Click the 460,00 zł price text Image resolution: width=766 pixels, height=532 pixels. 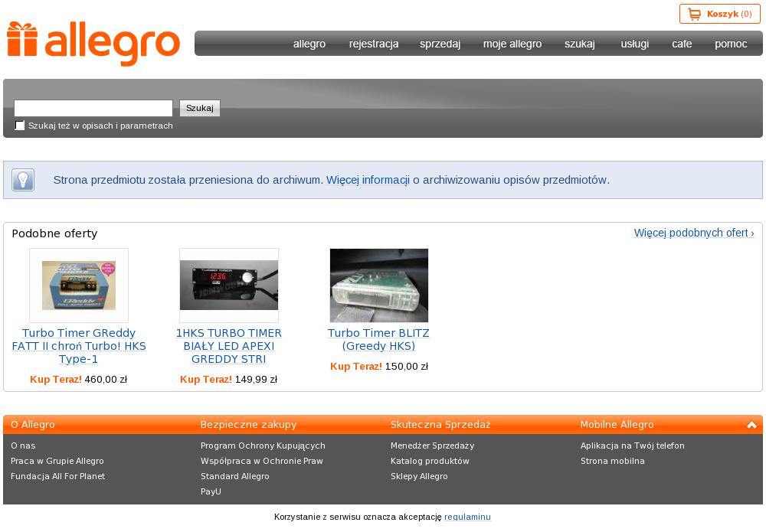pos(106,379)
